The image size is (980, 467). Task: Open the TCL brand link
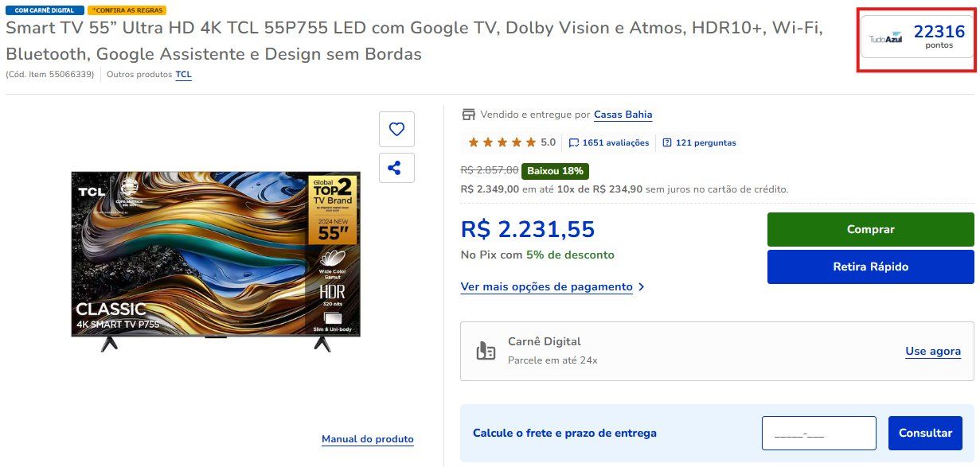(x=184, y=75)
